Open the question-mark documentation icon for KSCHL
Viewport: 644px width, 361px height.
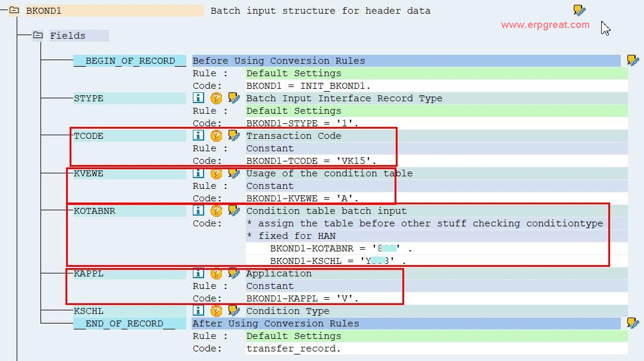pyautogui.click(x=216, y=310)
